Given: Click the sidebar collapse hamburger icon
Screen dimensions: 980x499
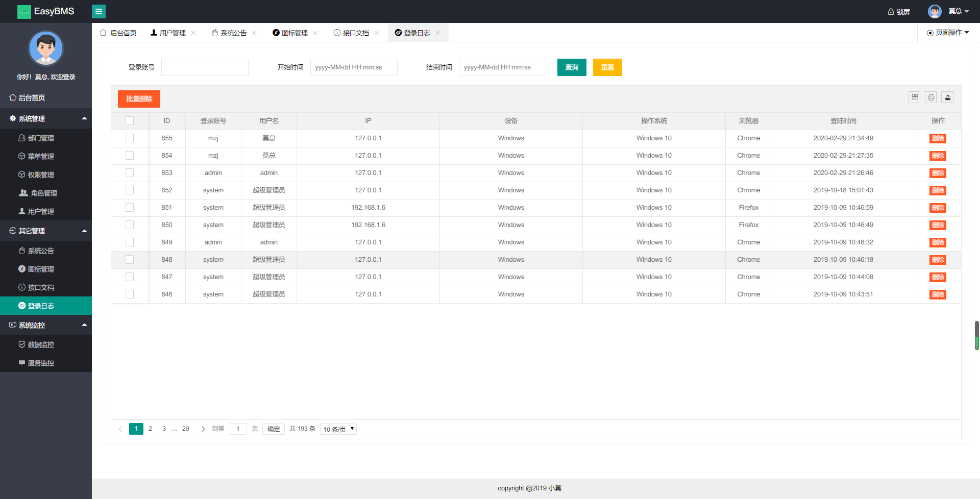Looking at the screenshot, I should [x=99, y=11].
